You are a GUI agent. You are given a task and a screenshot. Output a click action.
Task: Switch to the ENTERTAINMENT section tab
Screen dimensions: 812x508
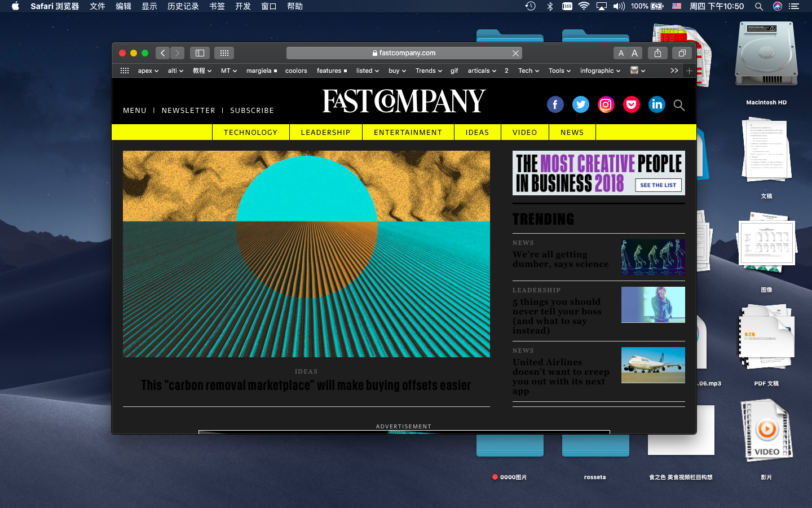(x=408, y=132)
